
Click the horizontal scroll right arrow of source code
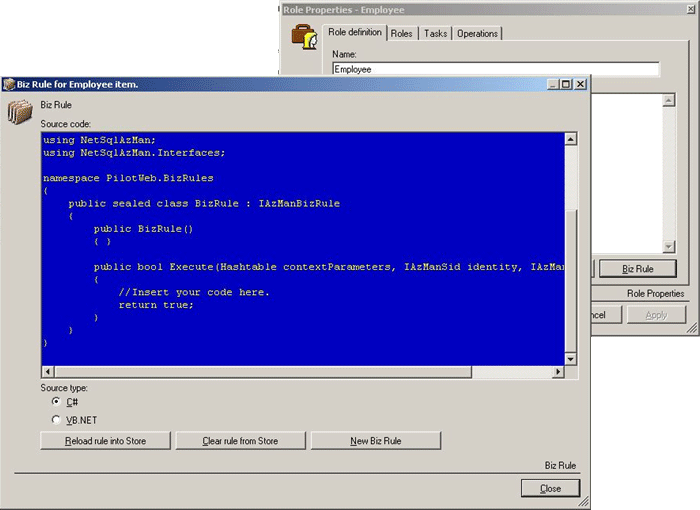click(x=558, y=372)
